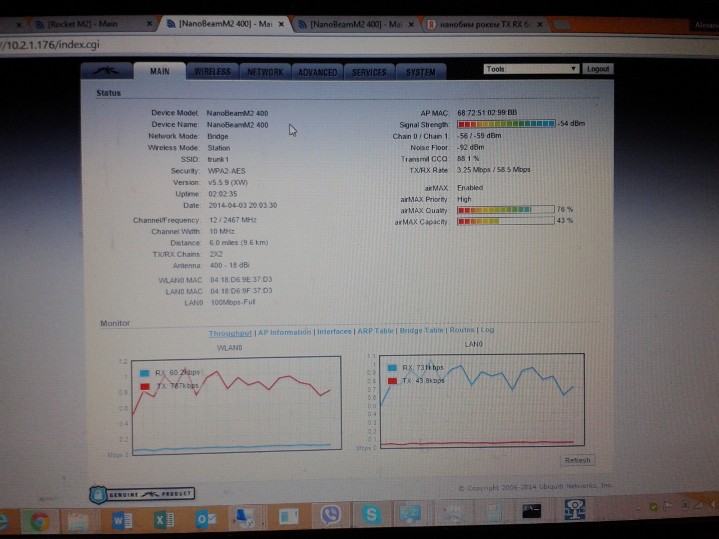Open Viber from the taskbar
This screenshot has width=719, height=539.
click(331, 515)
